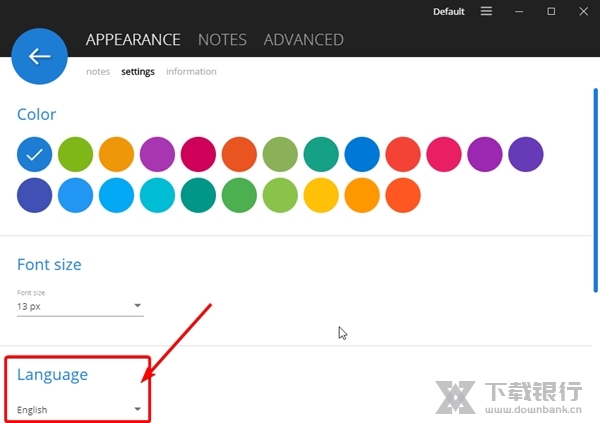
Task: Pick the deep purple swatch ending first row
Action: click(x=527, y=154)
